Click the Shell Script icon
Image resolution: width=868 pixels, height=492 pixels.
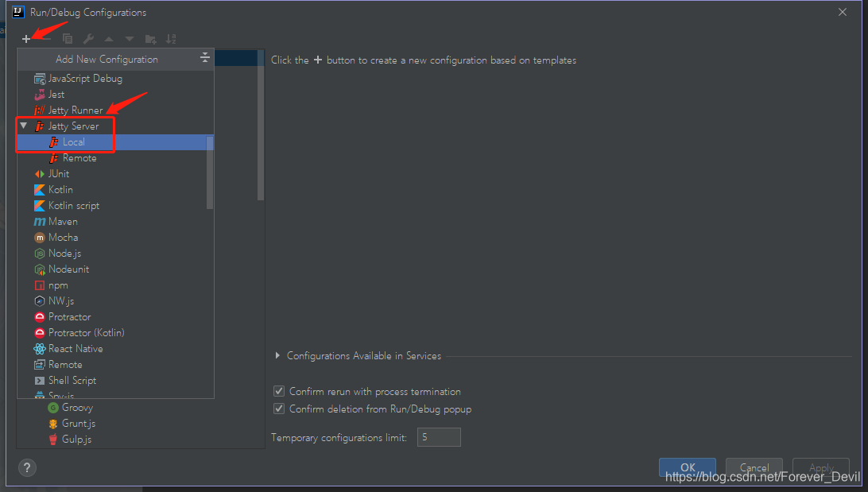click(40, 381)
